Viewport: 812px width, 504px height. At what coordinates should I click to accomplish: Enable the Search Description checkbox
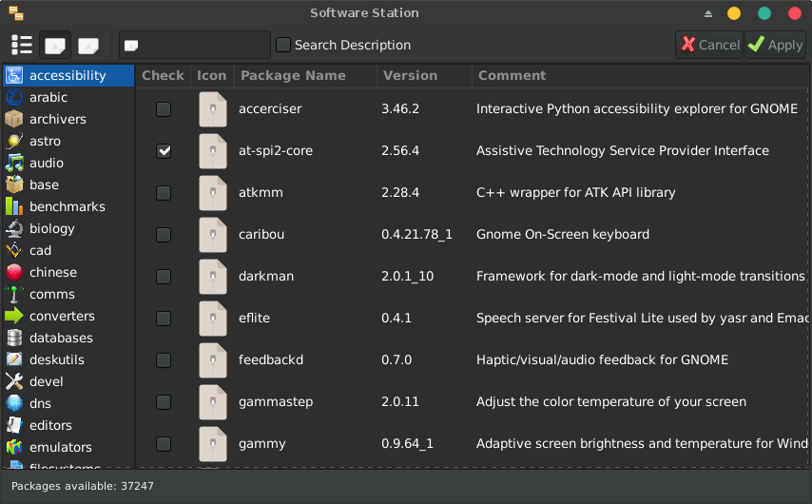click(x=283, y=45)
